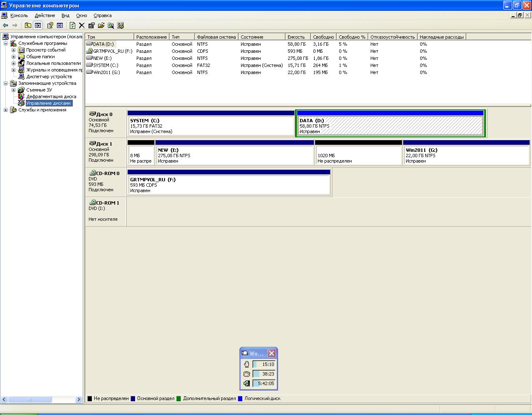Screen dimensions: 532x415
Task: Click the magnifier search toolbar icon
Action: tap(111, 25)
